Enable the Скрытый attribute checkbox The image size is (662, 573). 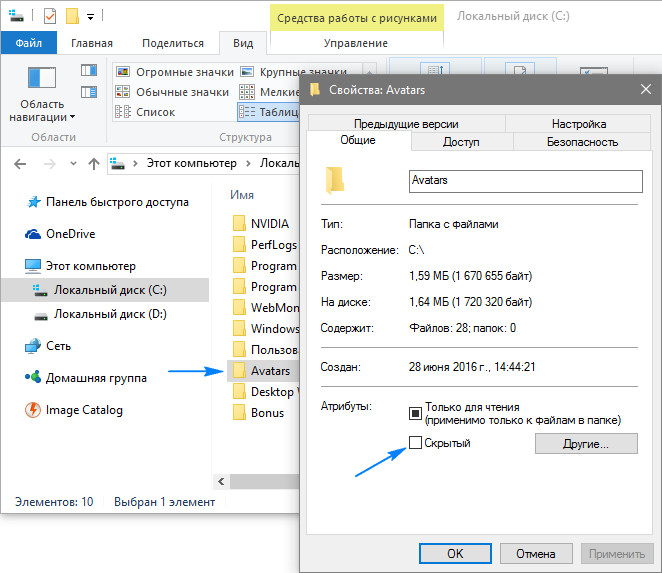[x=416, y=443]
